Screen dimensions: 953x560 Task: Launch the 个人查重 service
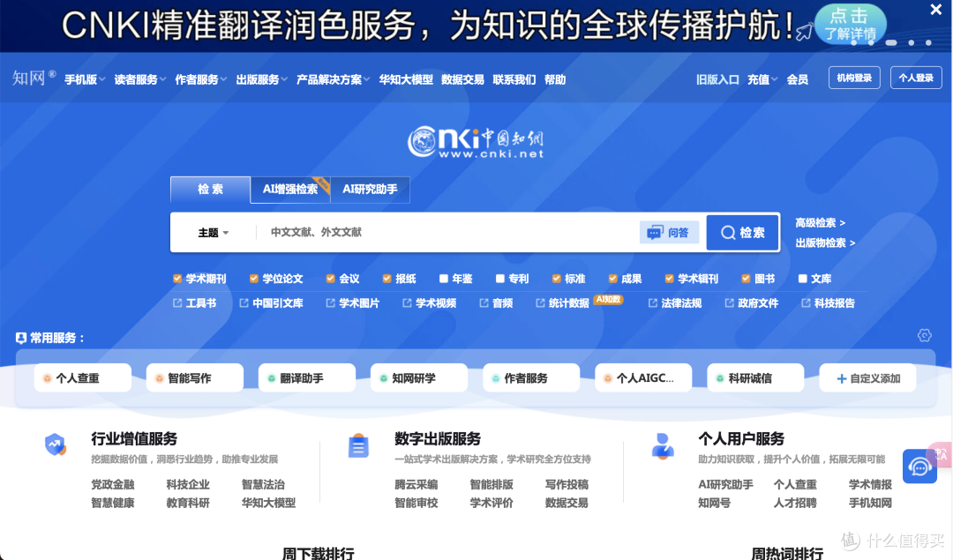tap(83, 377)
